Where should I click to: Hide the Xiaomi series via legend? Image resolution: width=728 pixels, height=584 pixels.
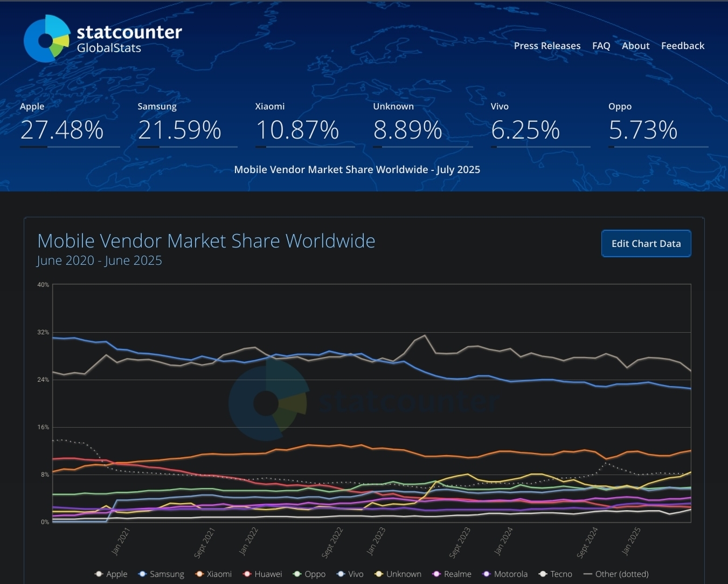pos(213,574)
